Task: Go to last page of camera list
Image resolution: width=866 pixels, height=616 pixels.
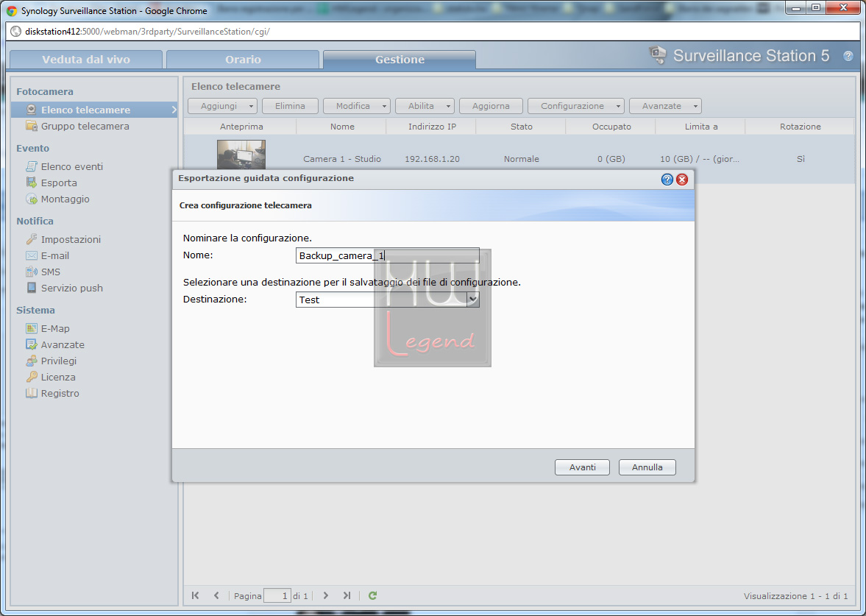Action: pyautogui.click(x=347, y=595)
